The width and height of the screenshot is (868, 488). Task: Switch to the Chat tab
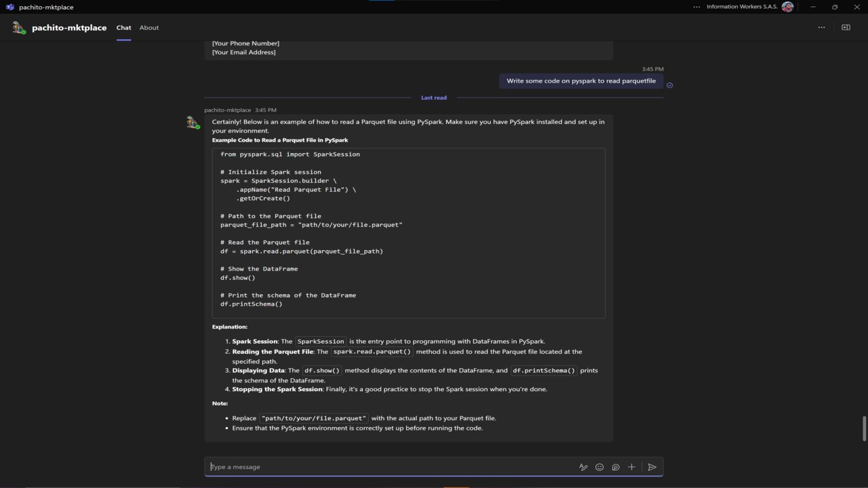pos(123,28)
